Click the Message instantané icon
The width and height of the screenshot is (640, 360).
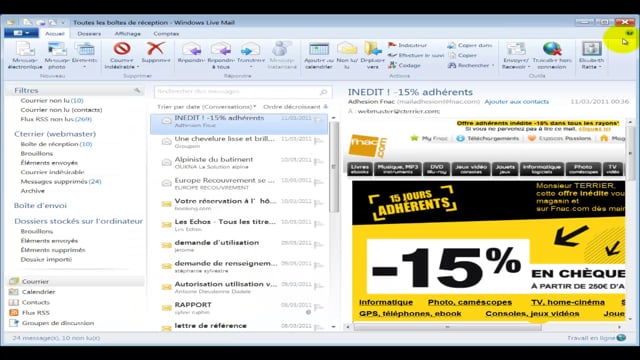[x=282, y=49]
